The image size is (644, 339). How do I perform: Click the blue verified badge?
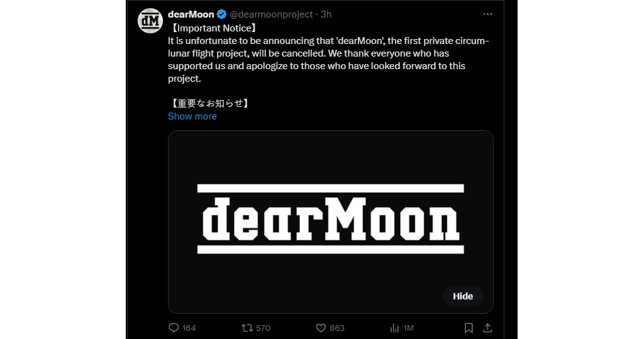click(222, 14)
